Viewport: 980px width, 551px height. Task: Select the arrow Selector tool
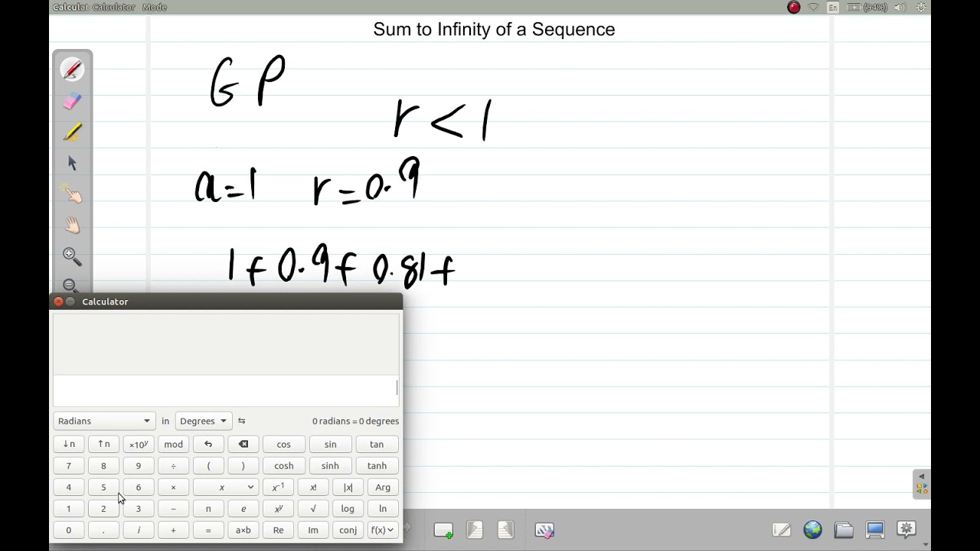point(72,163)
